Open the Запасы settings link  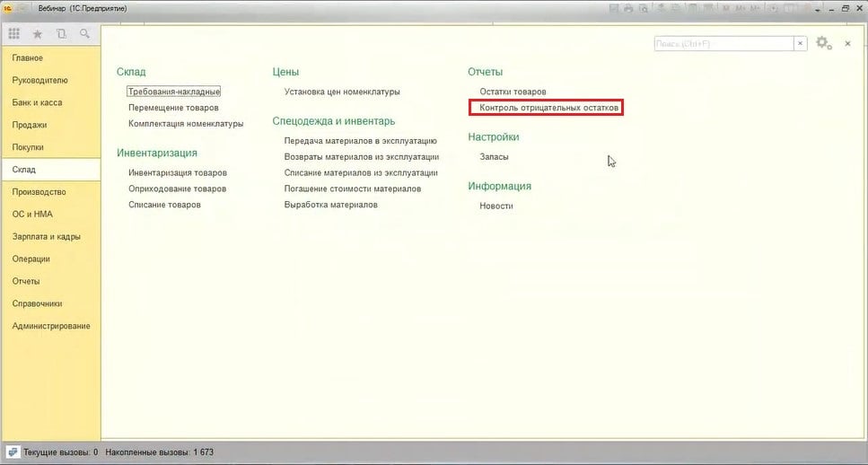(494, 157)
